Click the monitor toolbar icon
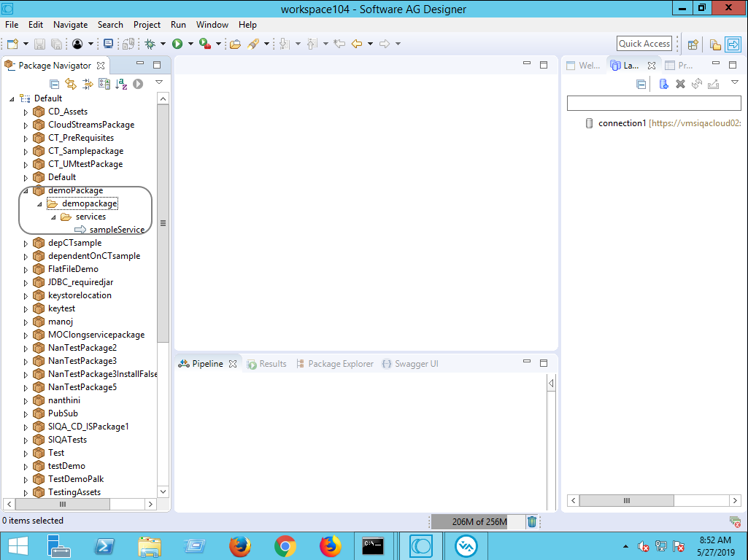Image resolution: width=748 pixels, height=560 pixels. click(x=108, y=44)
